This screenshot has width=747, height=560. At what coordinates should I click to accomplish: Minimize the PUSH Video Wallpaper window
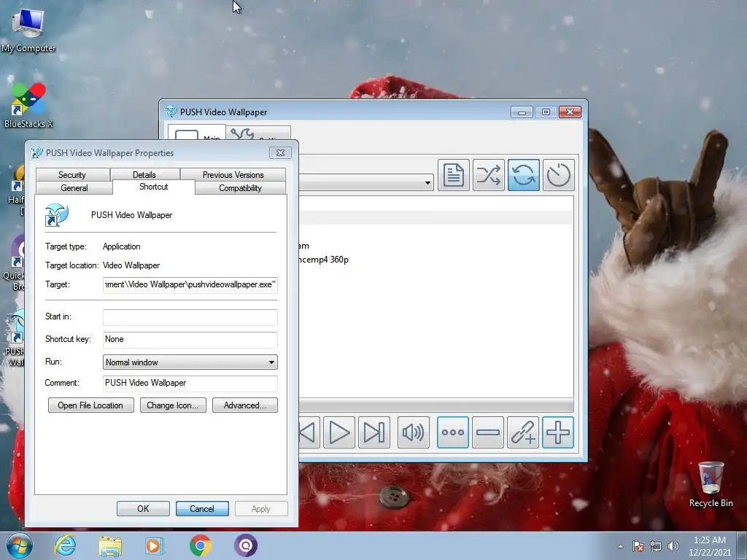pyautogui.click(x=522, y=112)
